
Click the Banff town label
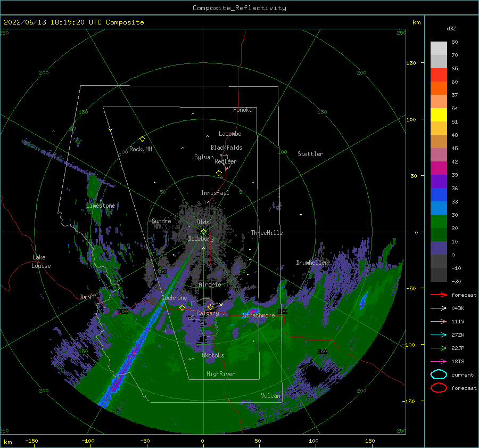88,297
